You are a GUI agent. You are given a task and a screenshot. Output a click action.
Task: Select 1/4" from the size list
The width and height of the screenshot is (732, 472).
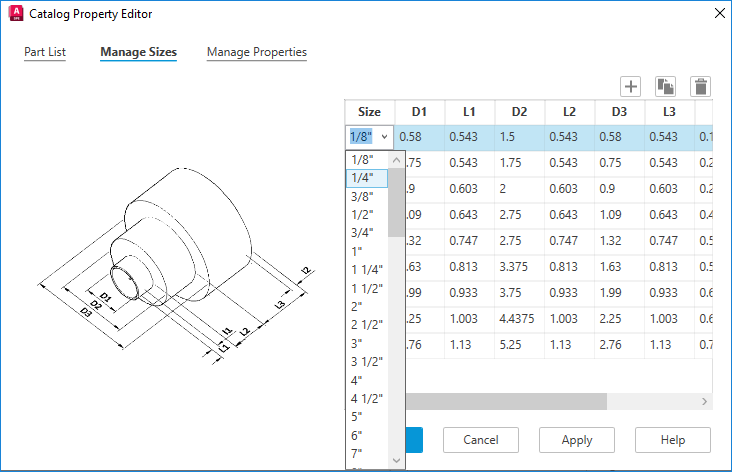367,178
